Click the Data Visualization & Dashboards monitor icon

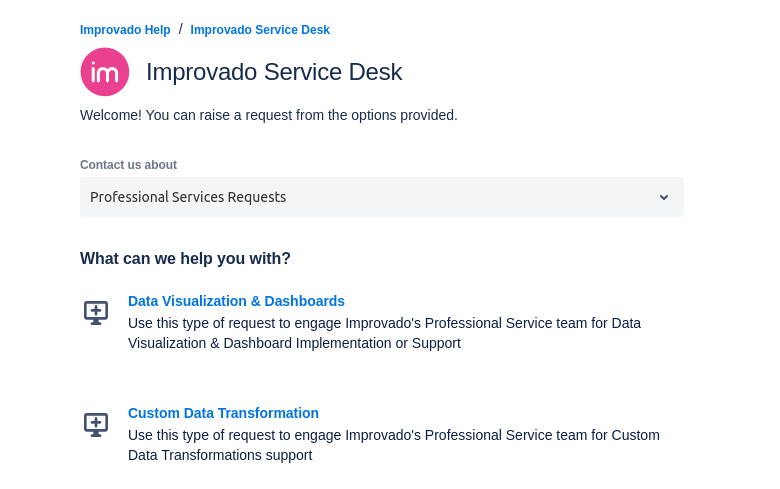(x=96, y=312)
